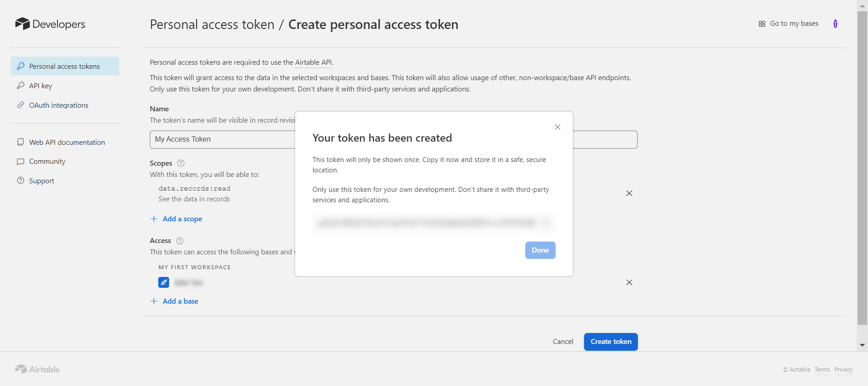868x386 pixels.
Task: Click the blue rocket base icon
Action: [x=164, y=282]
